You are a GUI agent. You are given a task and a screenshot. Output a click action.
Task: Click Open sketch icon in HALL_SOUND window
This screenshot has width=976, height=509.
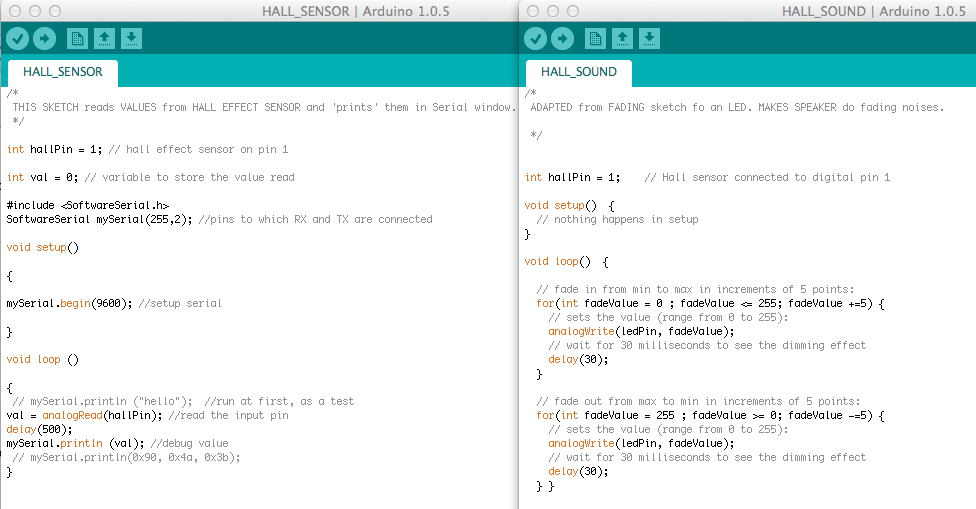622,39
